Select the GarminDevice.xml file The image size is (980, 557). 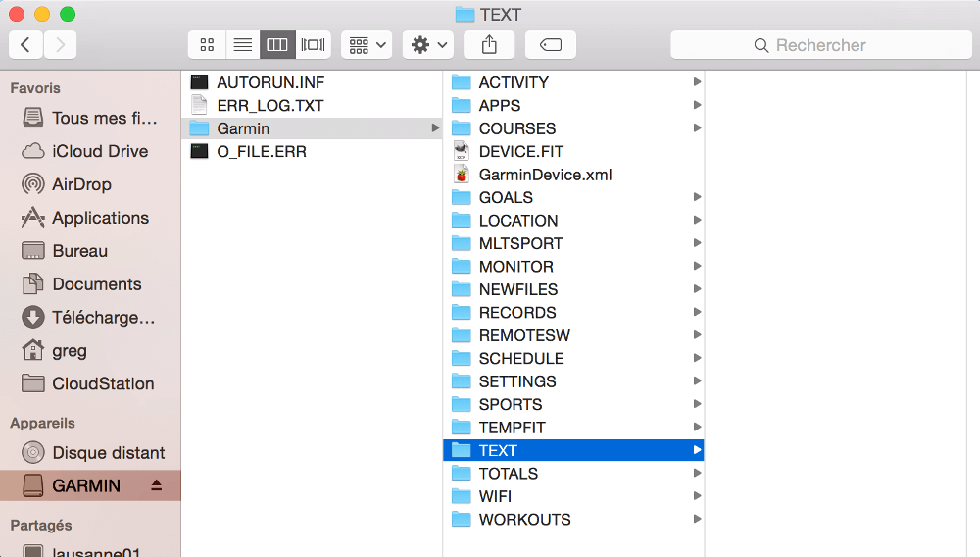(545, 175)
